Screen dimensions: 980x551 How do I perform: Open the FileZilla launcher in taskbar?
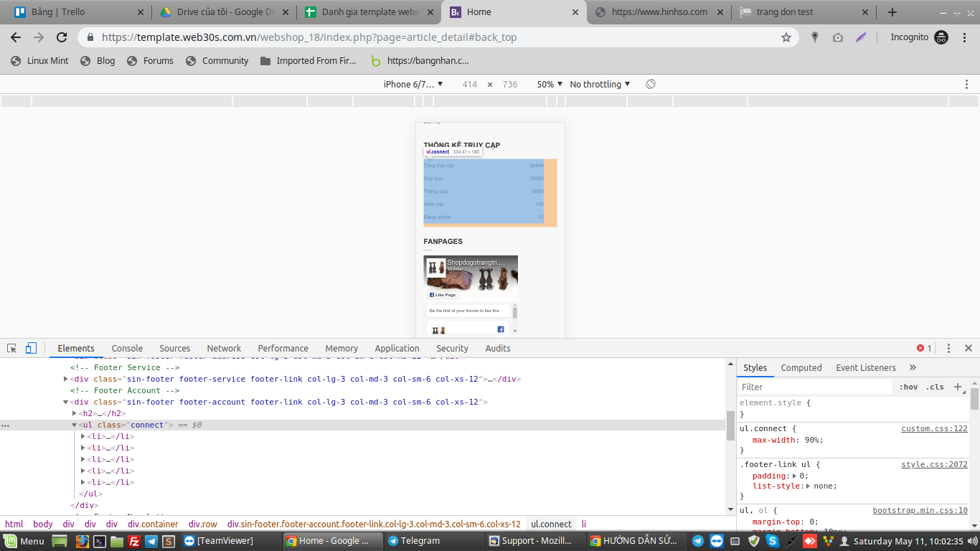click(133, 541)
